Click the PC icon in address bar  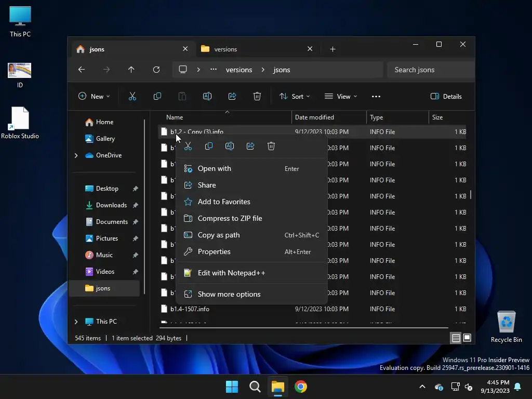(183, 70)
